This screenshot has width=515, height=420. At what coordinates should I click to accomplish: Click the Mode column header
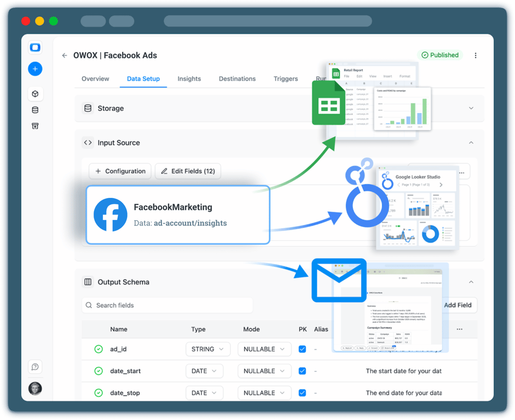tap(251, 329)
